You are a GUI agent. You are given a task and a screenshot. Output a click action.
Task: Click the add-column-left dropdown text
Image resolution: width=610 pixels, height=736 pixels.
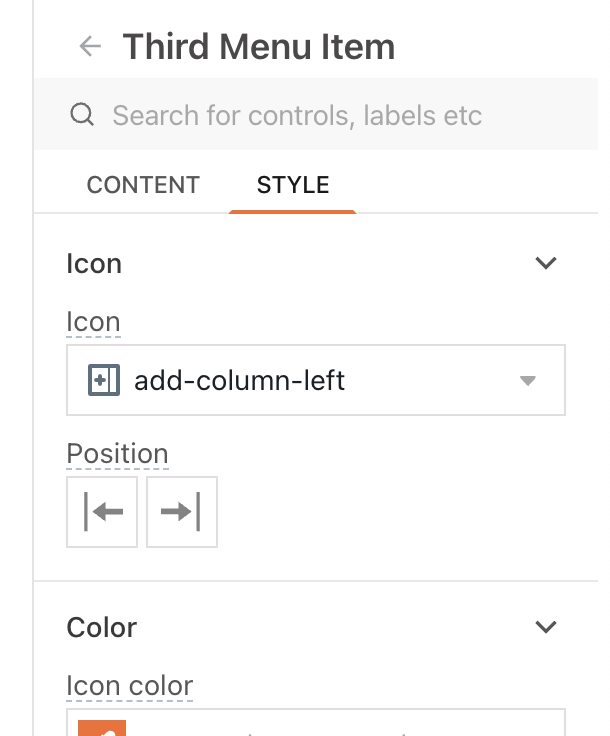point(239,380)
